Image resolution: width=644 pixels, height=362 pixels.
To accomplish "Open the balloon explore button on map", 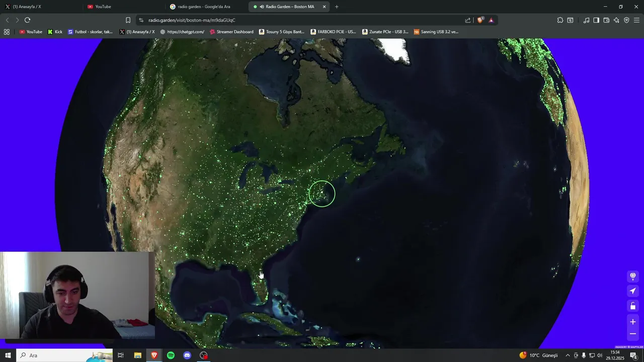I will [x=633, y=276].
